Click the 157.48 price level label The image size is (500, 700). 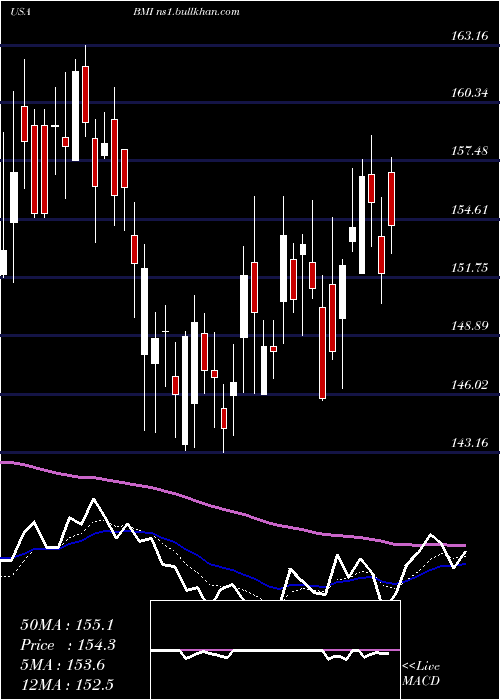(x=470, y=151)
